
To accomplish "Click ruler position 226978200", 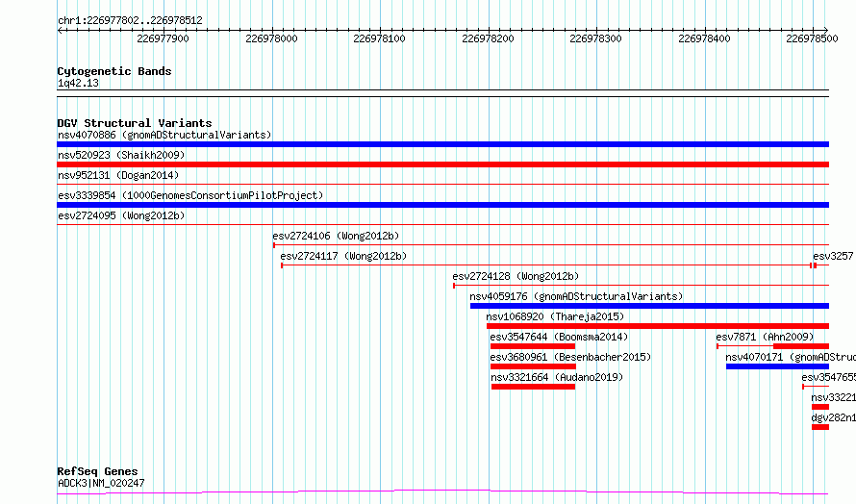I will coord(488,38).
